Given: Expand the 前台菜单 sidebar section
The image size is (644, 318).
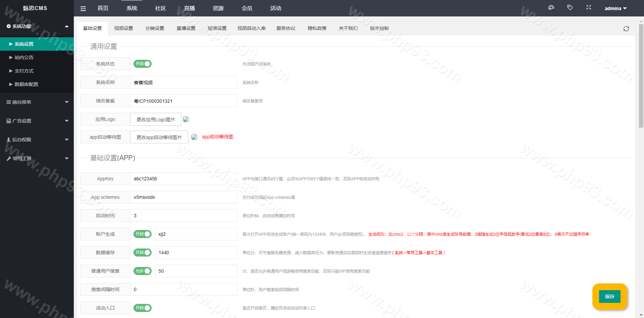Looking at the screenshot, I should pyautogui.click(x=37, y=102).
